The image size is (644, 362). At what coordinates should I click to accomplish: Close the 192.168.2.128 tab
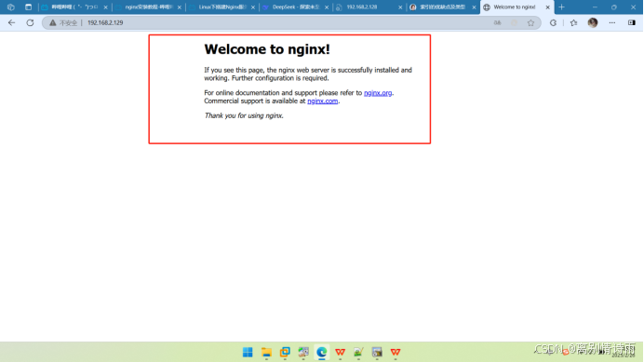[400, 7]
